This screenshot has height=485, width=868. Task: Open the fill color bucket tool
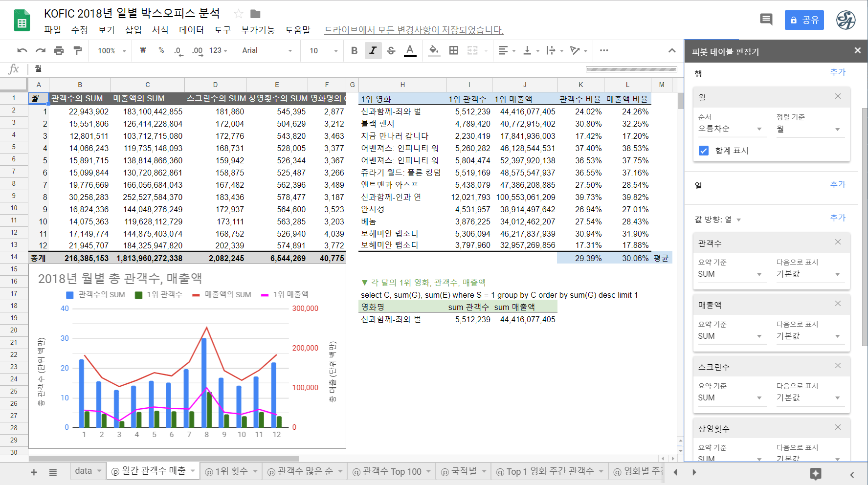433,50
